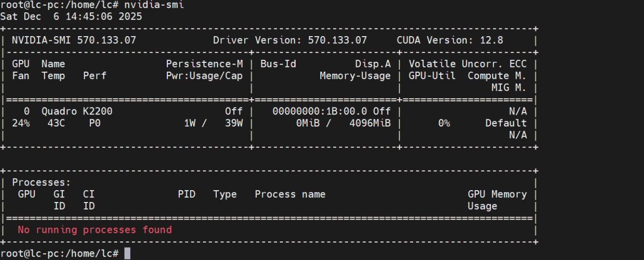The height and width of the screenshot is (260, 644).
Task: Click the 'Pwr:Usage/Cap' column header
Action: [204, 76]
